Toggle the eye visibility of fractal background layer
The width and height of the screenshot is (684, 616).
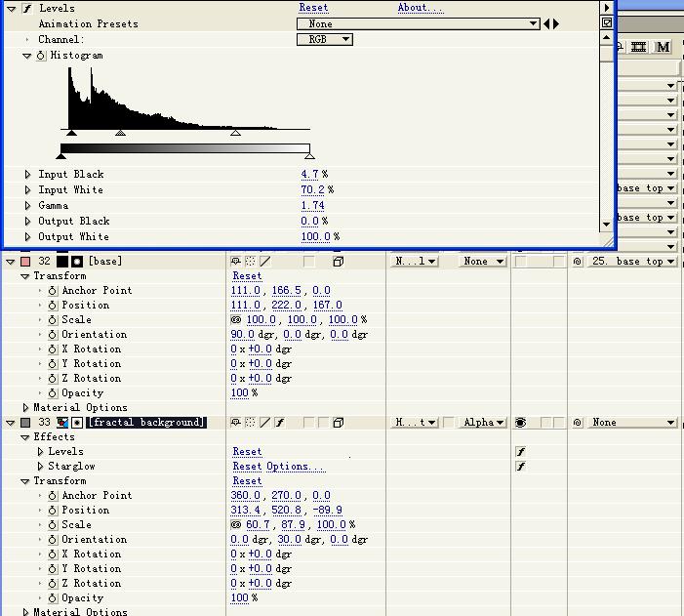click(x=520, y=422)
